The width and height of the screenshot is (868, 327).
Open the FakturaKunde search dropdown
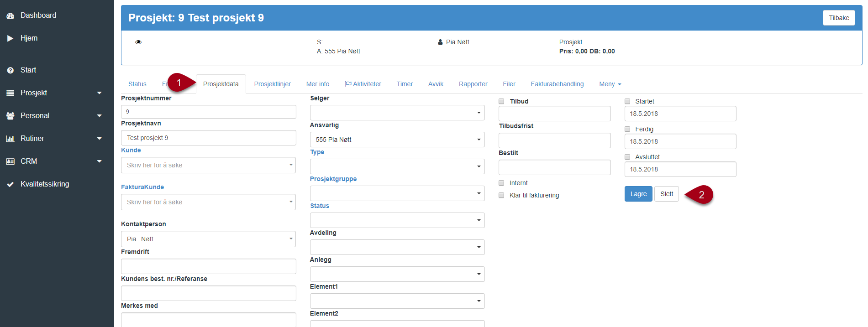tap(208, 202)
